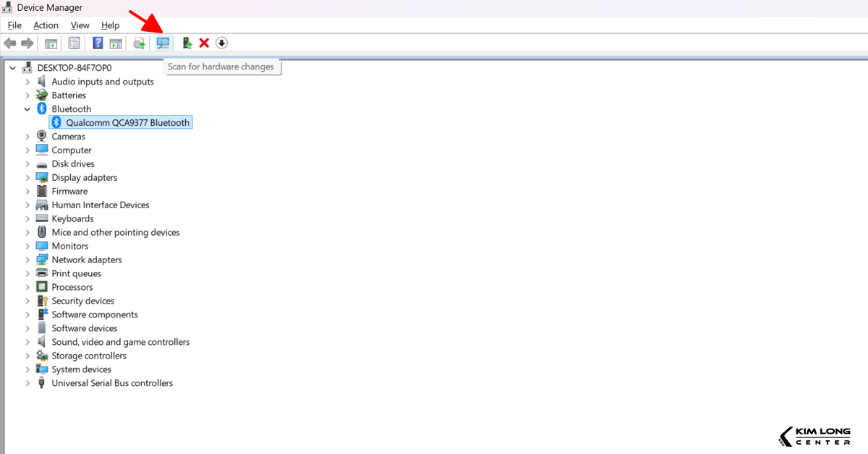Disable the device with the down-arrow icon
Viewport: 868px width, 454px height.
(221, 43)
